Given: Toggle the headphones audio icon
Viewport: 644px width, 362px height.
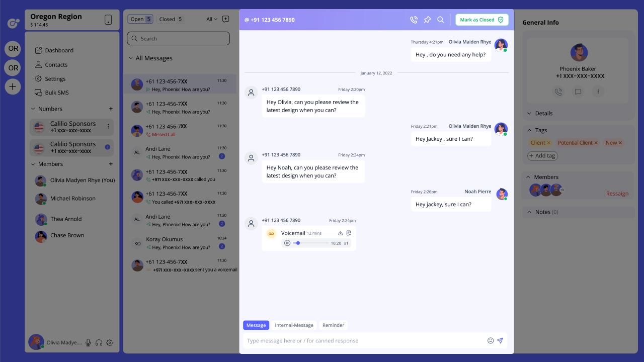Looking at the screenshot, I should 99,342.
